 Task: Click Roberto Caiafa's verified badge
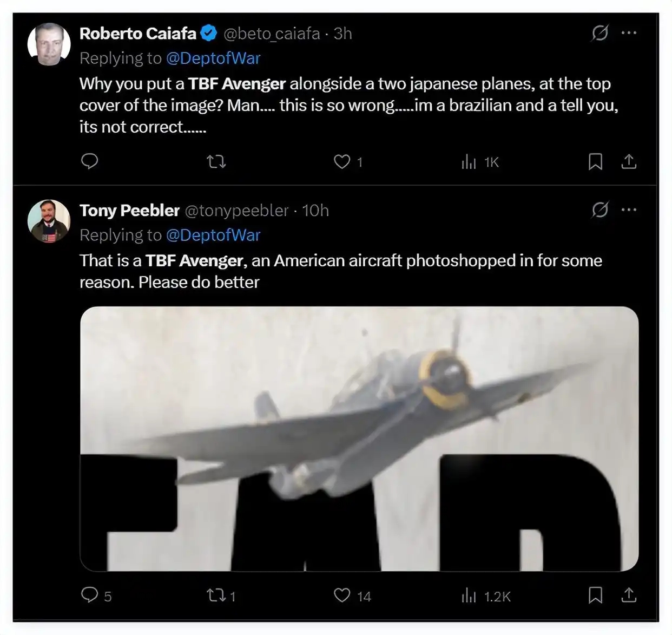[x=208, y=32]
